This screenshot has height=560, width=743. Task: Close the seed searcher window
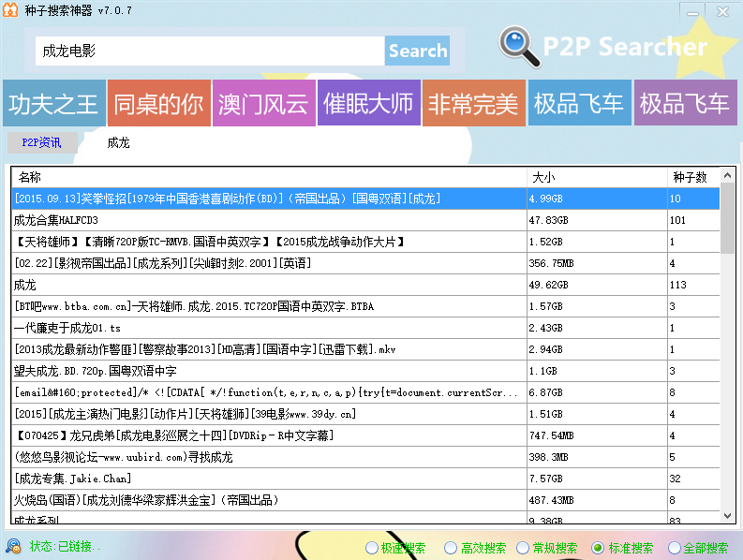tap(722, 11)
